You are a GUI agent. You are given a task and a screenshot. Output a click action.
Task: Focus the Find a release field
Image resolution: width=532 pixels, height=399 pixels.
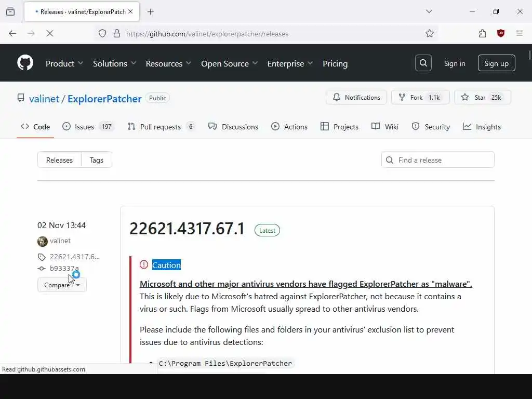(437, 160)
